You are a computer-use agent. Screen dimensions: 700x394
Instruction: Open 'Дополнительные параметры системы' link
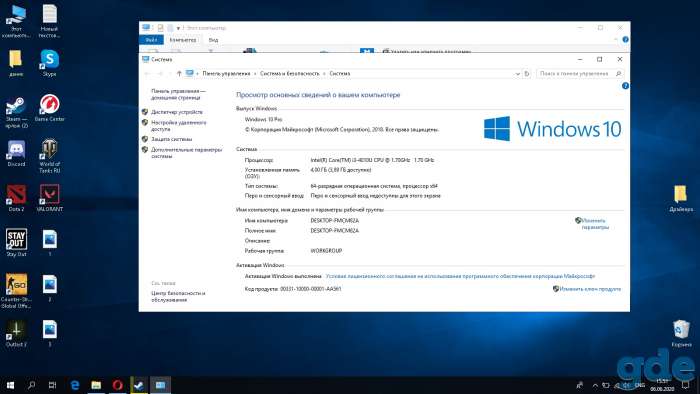[x=187, y=153]
